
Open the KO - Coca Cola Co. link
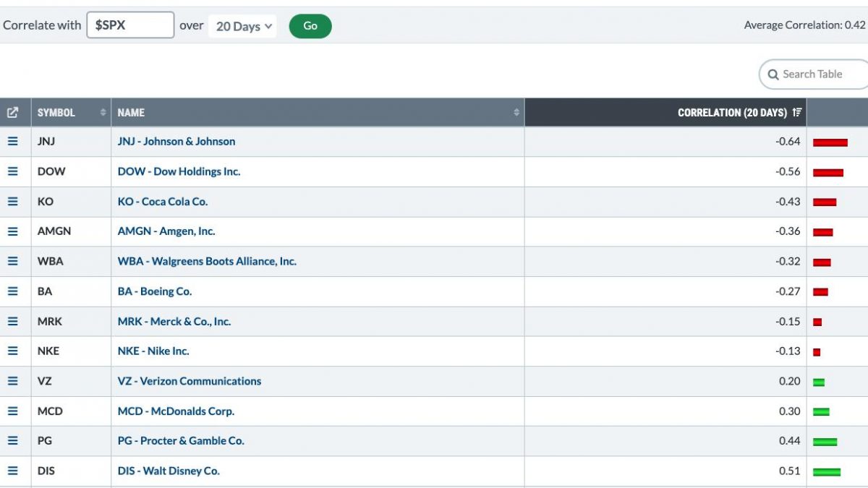click(163, 202)
